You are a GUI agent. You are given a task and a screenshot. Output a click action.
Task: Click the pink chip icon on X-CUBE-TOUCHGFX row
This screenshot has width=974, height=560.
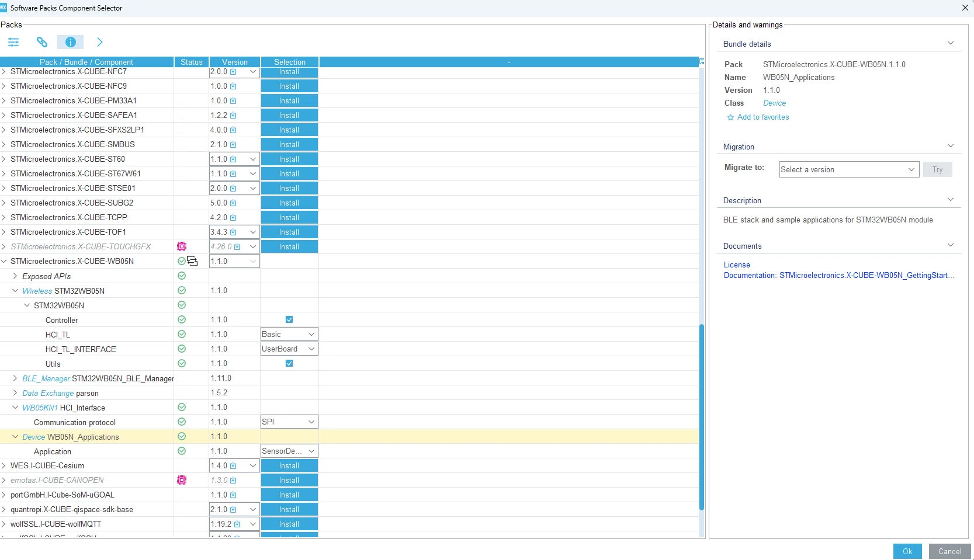tap(182, 246)
